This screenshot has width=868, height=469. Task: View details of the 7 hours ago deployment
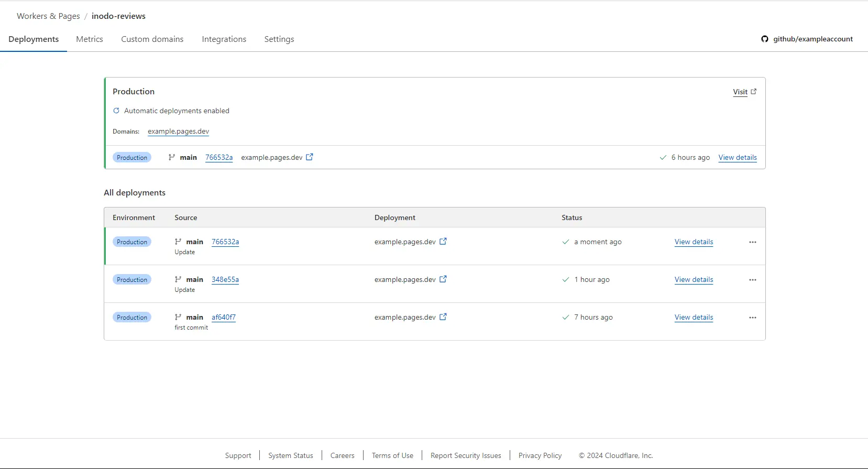pyautogui.click(x=694, y=317)
